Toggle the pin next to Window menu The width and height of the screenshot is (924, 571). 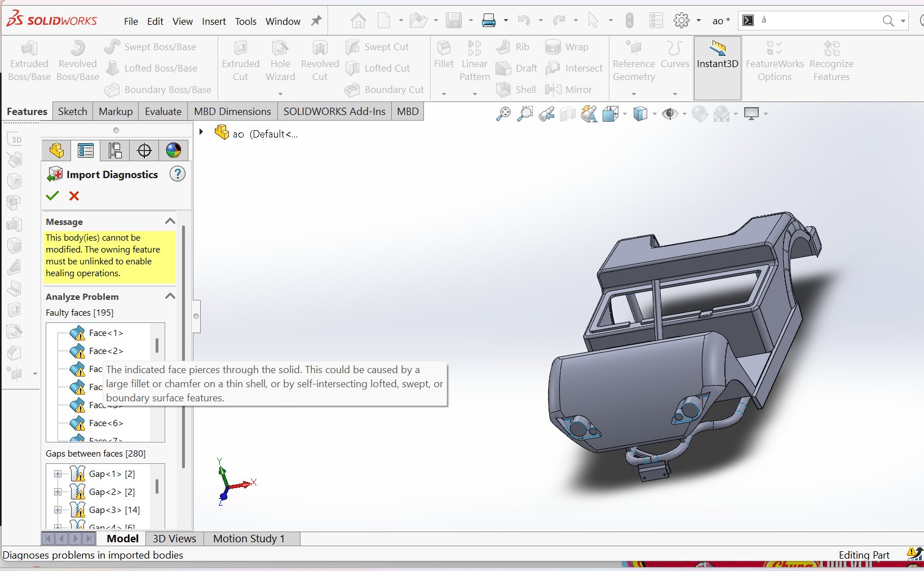317,21
